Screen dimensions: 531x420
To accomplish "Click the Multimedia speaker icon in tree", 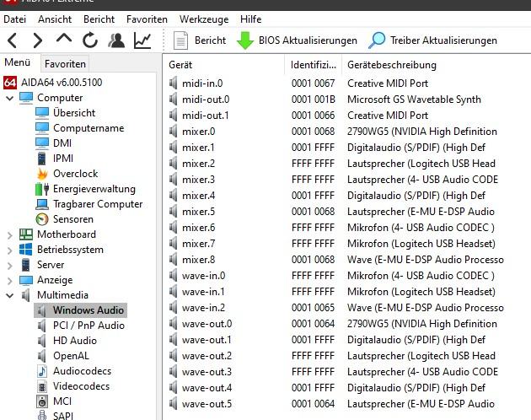I will pos(26,295).
